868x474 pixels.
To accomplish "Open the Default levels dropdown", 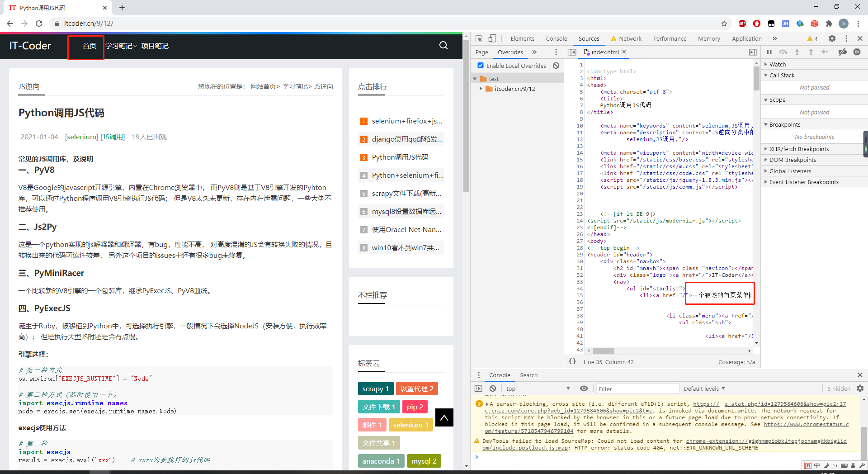I will (x=704, y=389).
